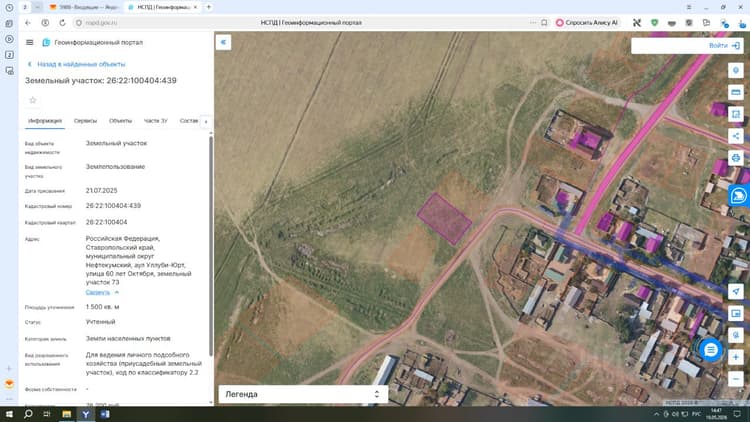Reload the page with refresh icon
This screenshot has height=422, width=750.
(x=62, y=22)
